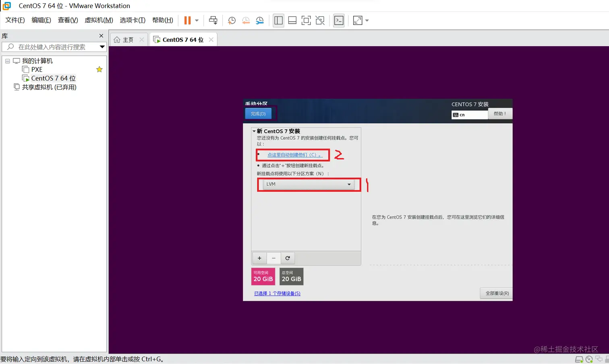Open the 帮助(H) menu
Screen dimensions: 609x364
tap(163, 20)
